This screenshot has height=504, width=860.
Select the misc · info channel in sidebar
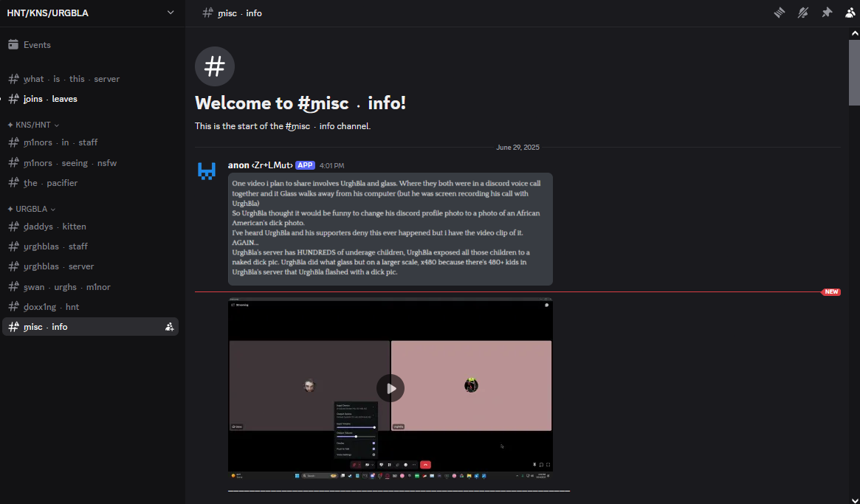(x=91, y=327)
